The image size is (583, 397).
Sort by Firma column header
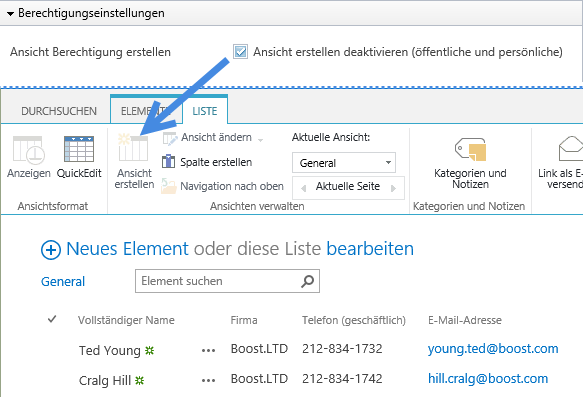click(244, 320)
